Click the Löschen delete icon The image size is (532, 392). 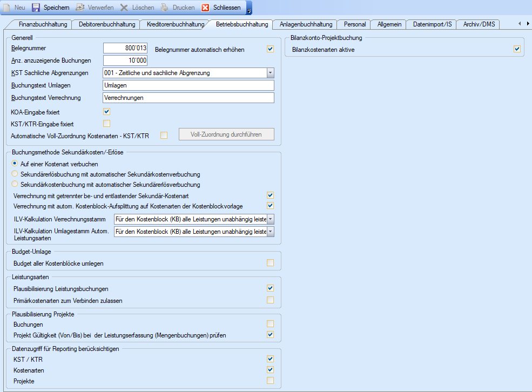pos(124,8)
